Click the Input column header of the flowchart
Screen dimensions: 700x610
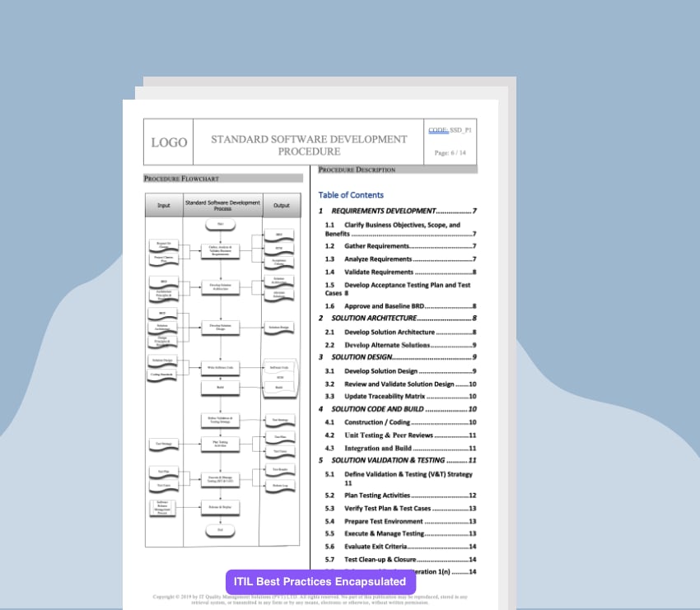[x=162, y=205]
